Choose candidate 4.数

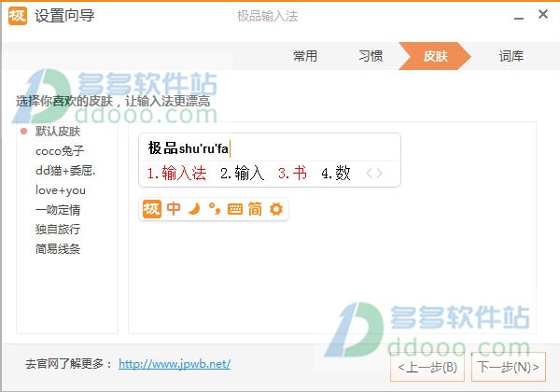[x=336, y=174]
